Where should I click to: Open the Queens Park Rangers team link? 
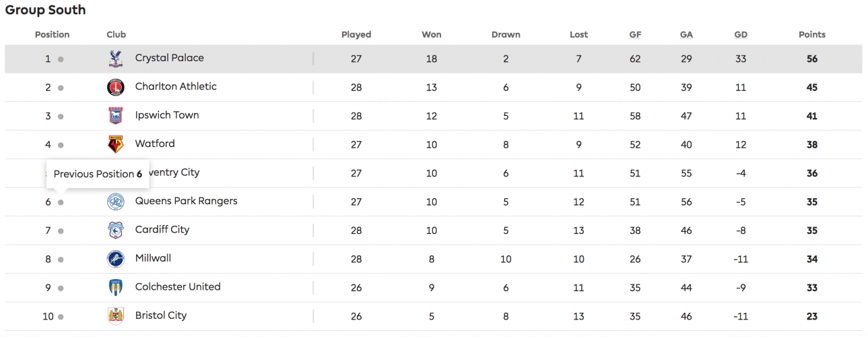186,201
